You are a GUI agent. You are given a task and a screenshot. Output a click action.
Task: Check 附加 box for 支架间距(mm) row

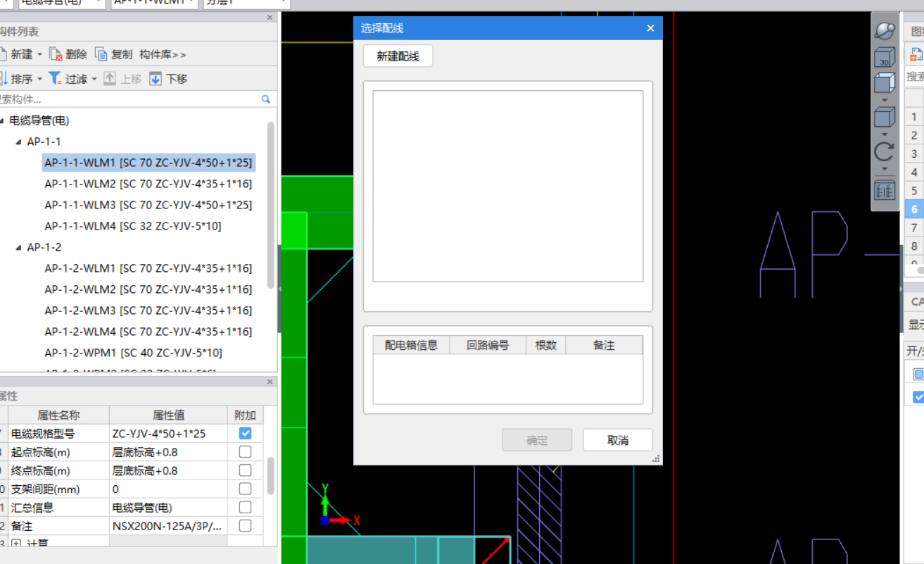click(245, 489)
